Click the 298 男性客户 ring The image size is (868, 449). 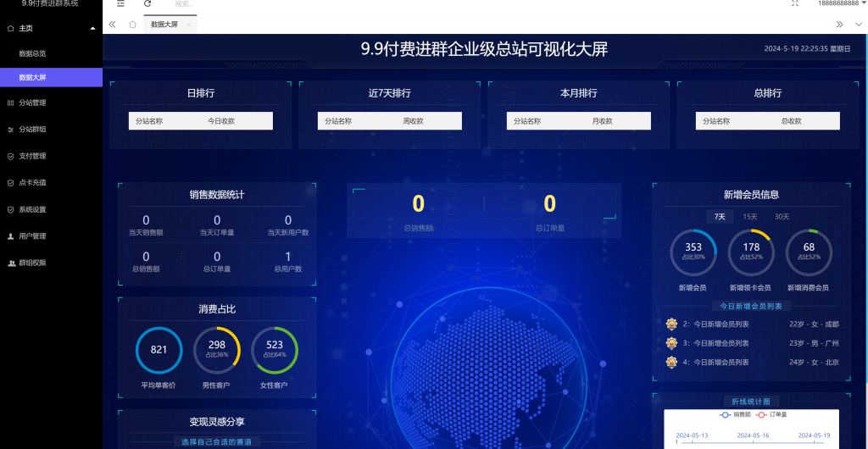coord(217,350)
